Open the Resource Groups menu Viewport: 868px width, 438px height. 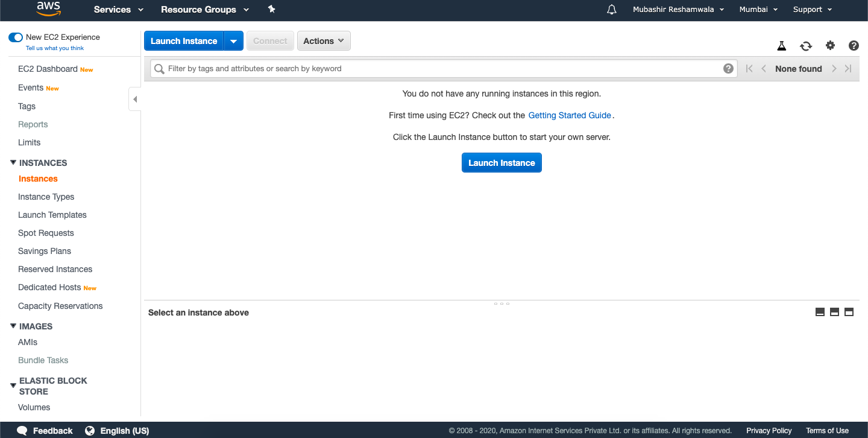[x=205, y=10]
